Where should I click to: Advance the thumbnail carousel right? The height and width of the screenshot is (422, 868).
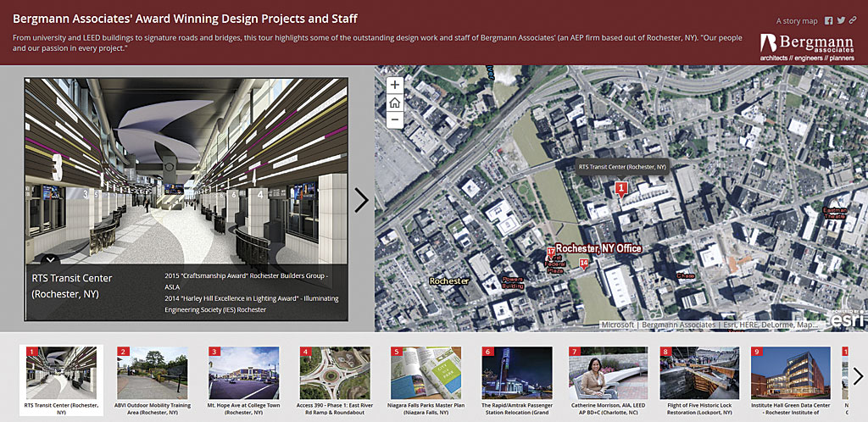coord(858,376)
